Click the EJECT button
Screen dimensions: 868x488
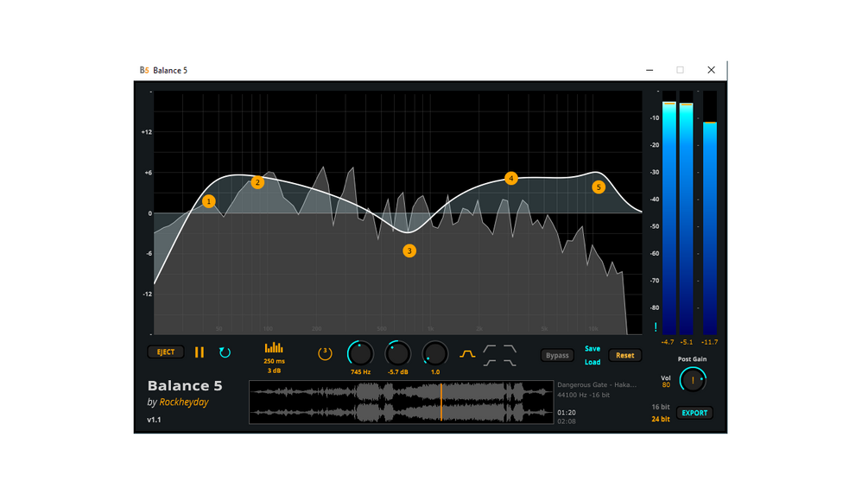tap(166, 352)
